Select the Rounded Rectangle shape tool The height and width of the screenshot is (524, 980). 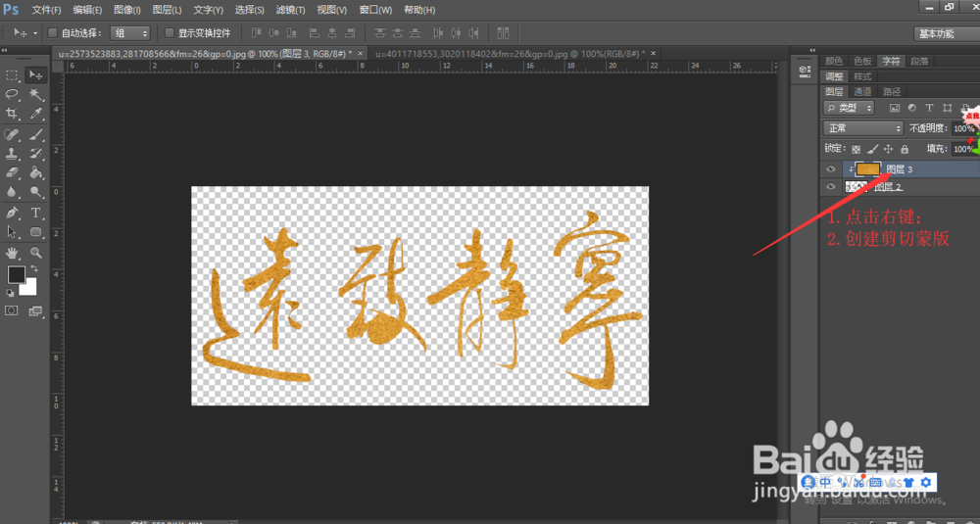pos(35,232)
